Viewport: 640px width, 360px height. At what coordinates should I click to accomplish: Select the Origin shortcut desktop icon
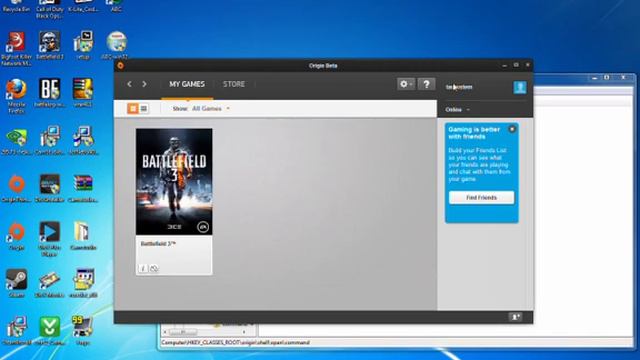pos(16,236)
